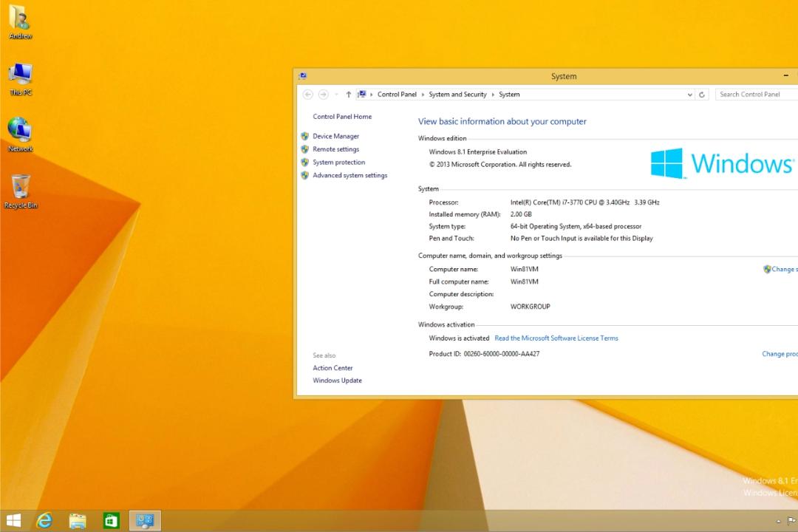Image resolution: width=798 pixels, height=532 pixels.
Task: Open Remote settings link
Action: [x=335, y=149]
